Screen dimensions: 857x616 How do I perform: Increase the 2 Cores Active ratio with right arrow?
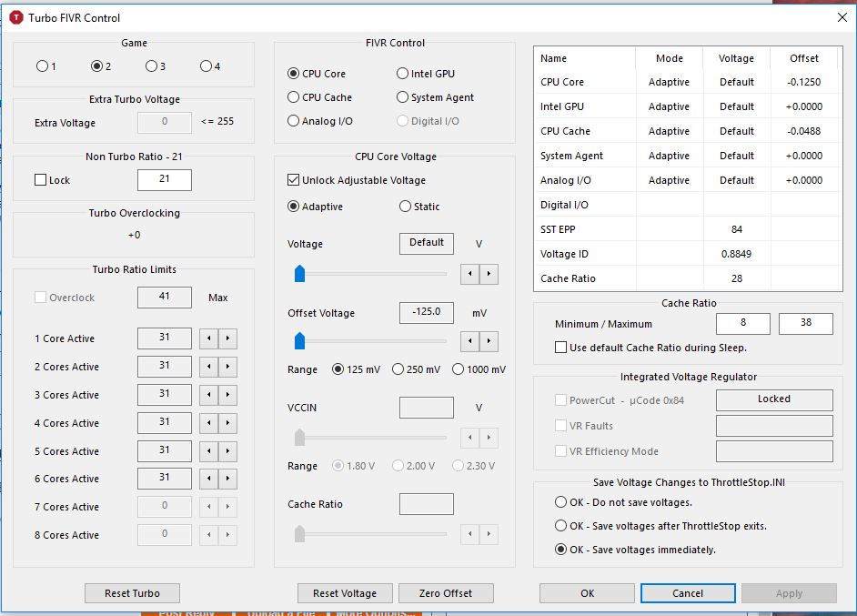tap(227, 367)
